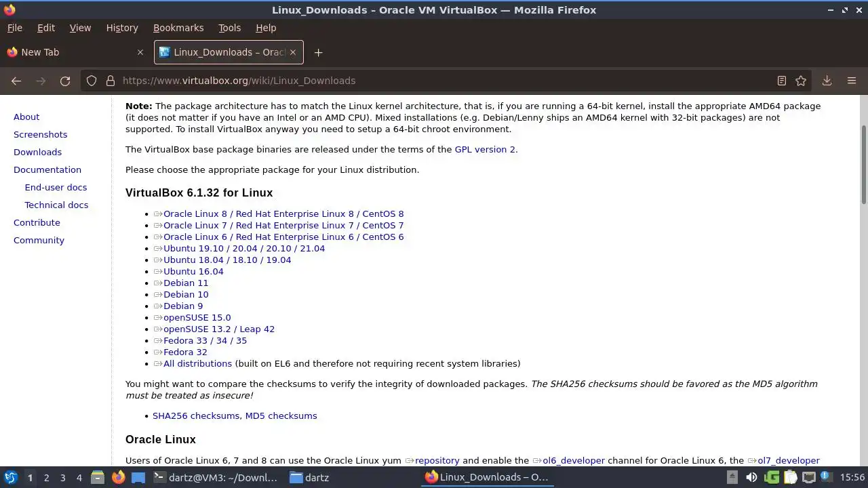Open the Tools menu
This screenshot has height=488, width=868.
click(229, 28)
